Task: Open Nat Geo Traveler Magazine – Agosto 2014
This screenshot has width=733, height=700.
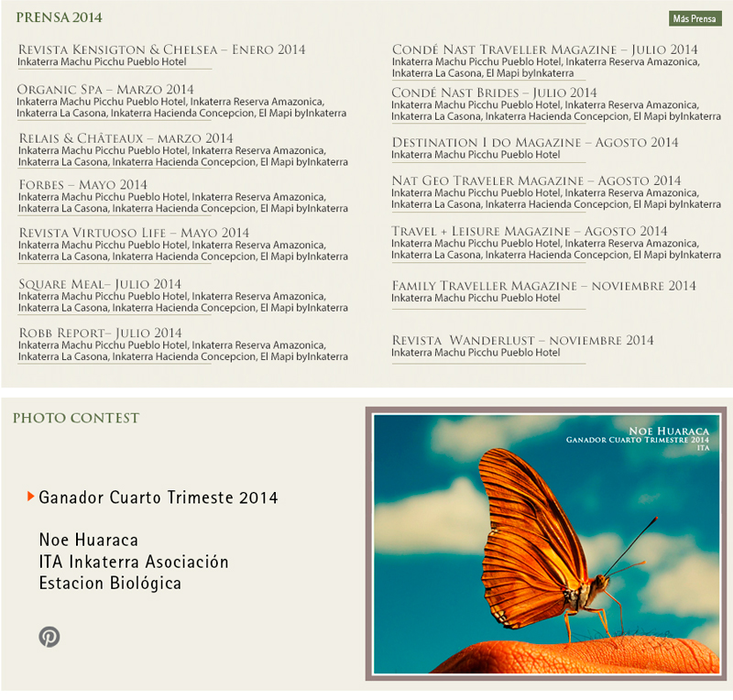Action: [536, 180]
